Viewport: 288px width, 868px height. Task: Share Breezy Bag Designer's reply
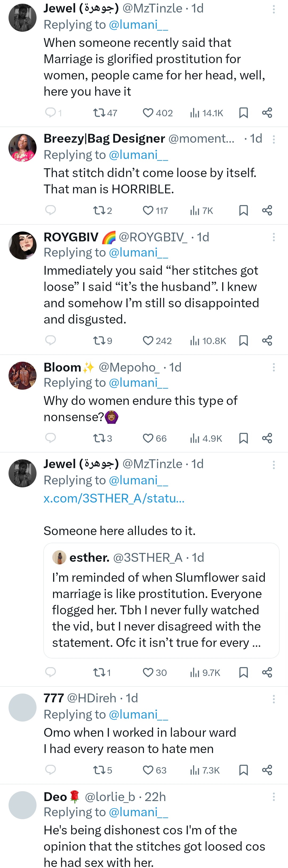click(267, 210)
